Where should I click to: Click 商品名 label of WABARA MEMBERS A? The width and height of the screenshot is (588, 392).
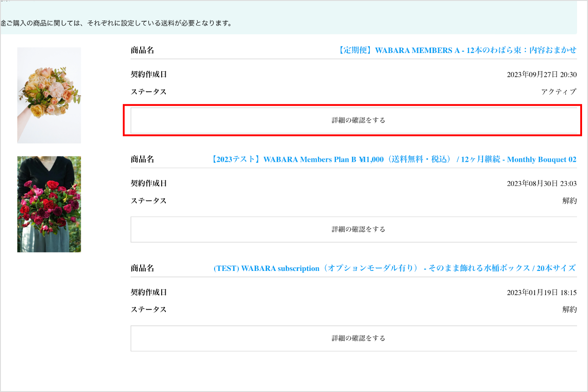pyautogui.click(x=142, y=50)
